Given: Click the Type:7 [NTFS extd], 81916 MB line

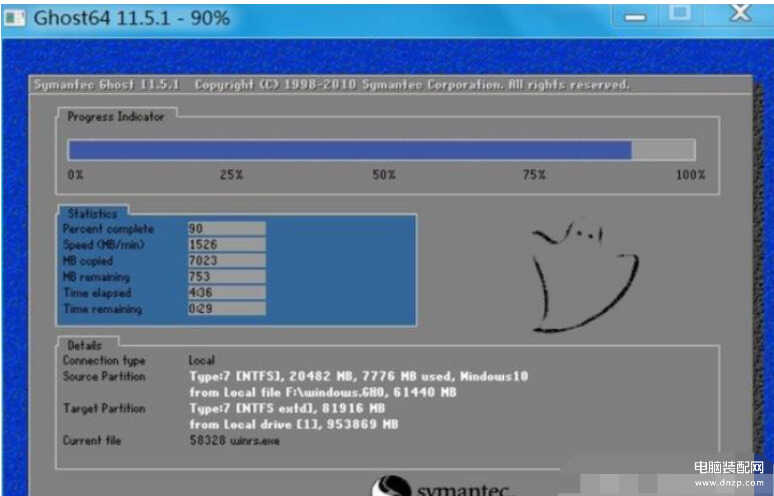Looking at the screenshot, I should click(x=287, y=409).
